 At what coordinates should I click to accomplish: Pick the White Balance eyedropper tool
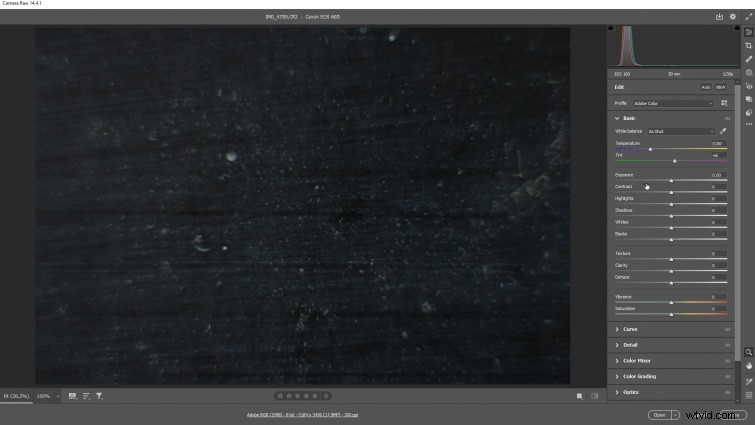(723, 131)
